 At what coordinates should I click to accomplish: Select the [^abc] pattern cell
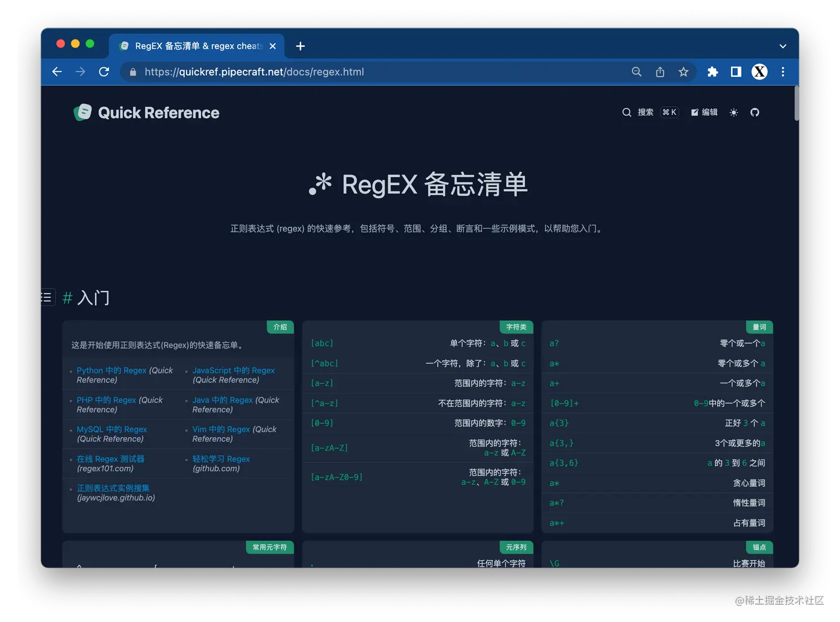324,363
